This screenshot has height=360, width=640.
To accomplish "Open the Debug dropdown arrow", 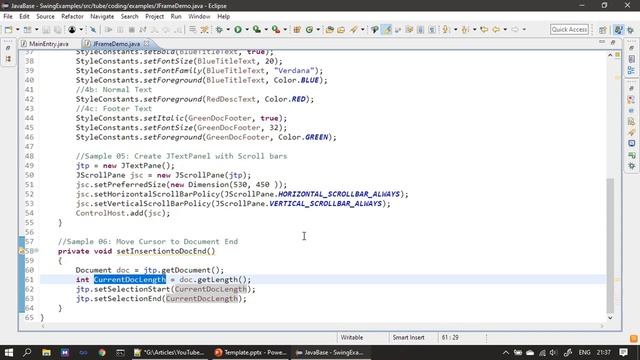I will (228, 29).
